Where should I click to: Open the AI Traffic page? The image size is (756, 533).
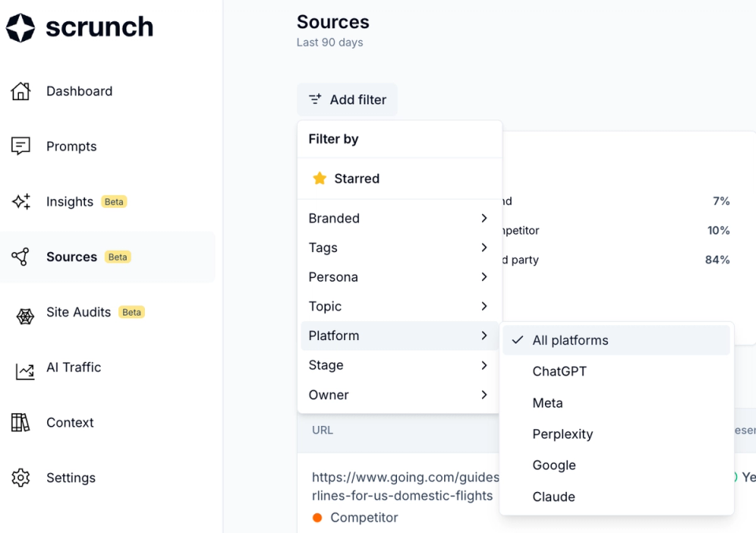(x=74, y=367)
